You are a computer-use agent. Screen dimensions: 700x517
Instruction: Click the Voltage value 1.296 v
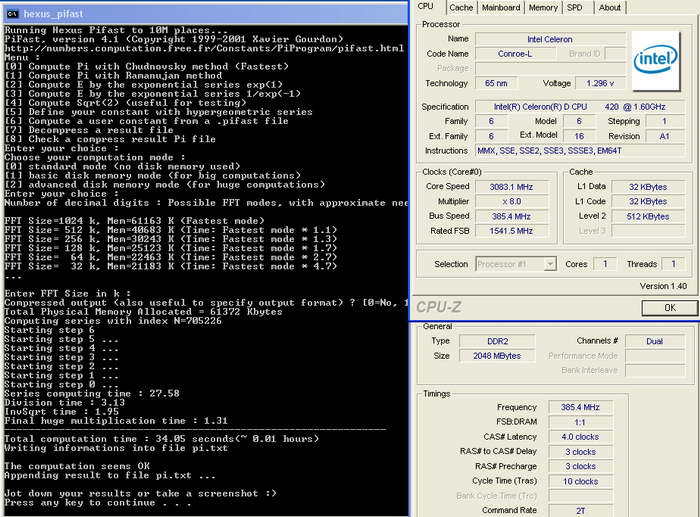click(600, 83)
